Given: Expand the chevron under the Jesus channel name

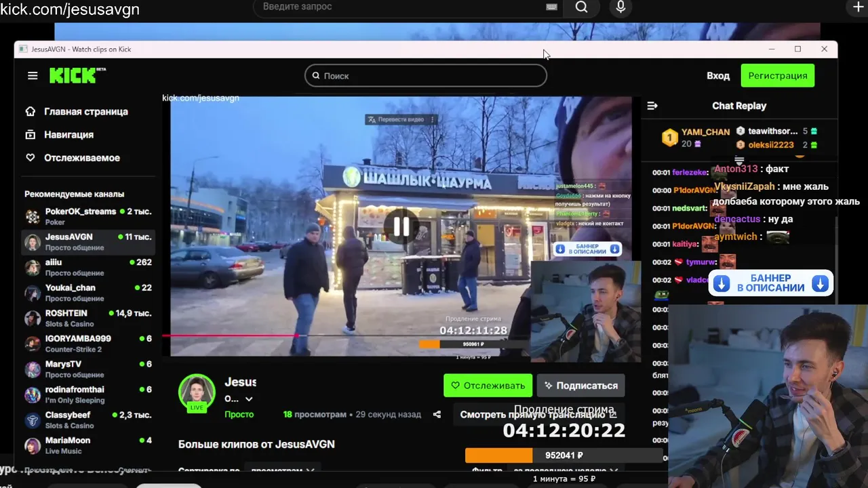Looking at the screenshot, I should pyautogui.click(x=249, y=399).
